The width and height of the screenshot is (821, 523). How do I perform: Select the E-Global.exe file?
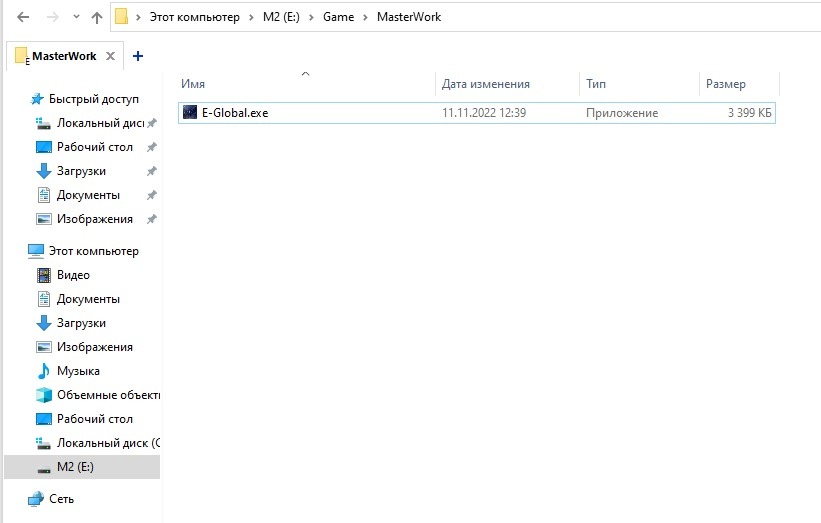tap(476, 113)
